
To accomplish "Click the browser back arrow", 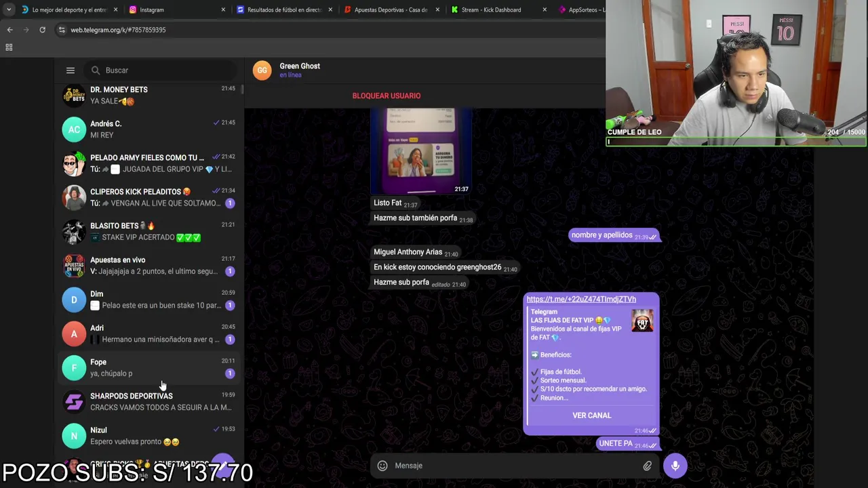I will [x=9, y=30].
